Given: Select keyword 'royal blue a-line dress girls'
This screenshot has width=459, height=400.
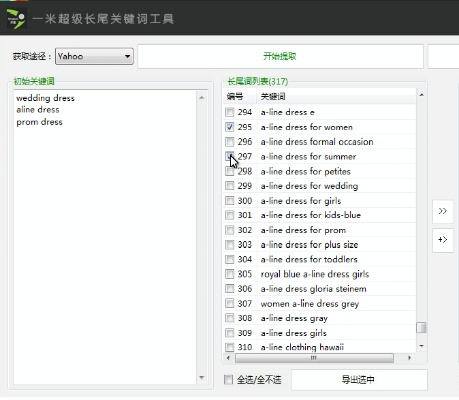Looking at the screenshot, I should tap(315, 274).
